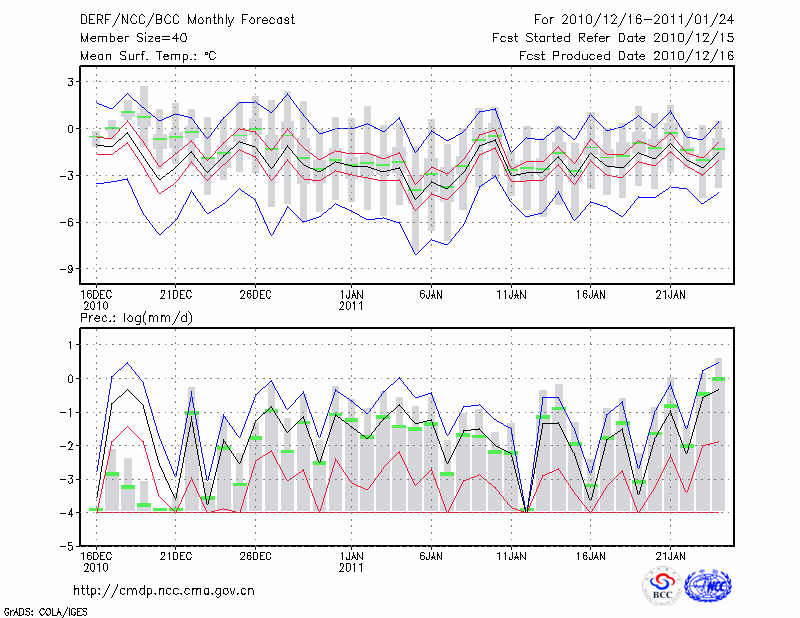Screen dimensions: 800x618
Task: Click the Member Size=40 label
Action: pyautogui.click(x=127, y=37)
